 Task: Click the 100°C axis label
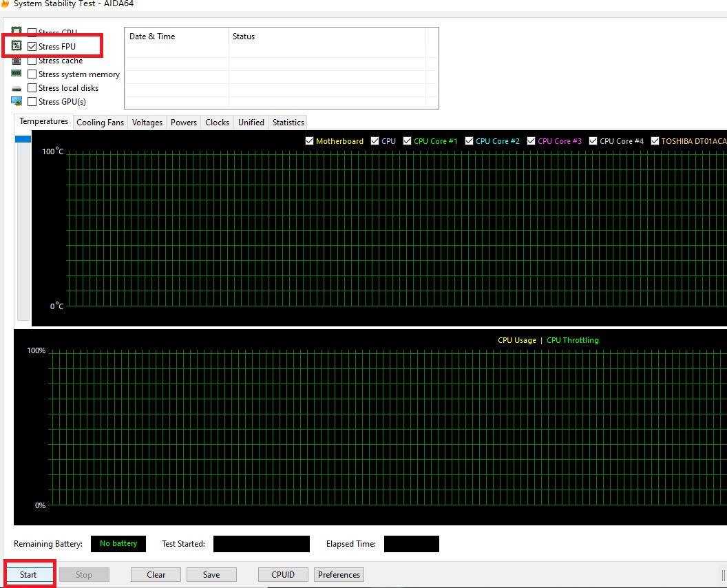[x=52, y=151]
